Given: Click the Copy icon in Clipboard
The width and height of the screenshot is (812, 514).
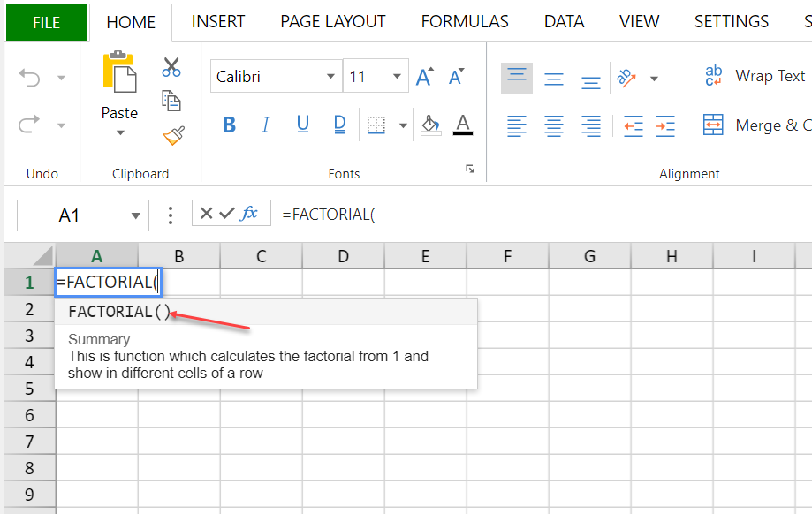Looking at the screenshot, I should point(171,101).
